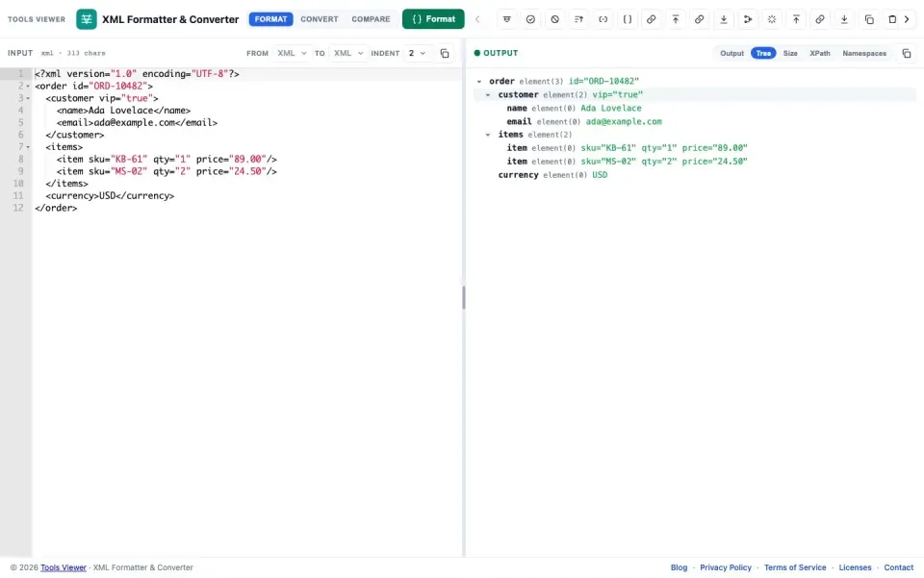Image resolution: width=924 pixels, height=578 pixels.
Task: Open the Tools Viewer footer link
Action: 64,567
